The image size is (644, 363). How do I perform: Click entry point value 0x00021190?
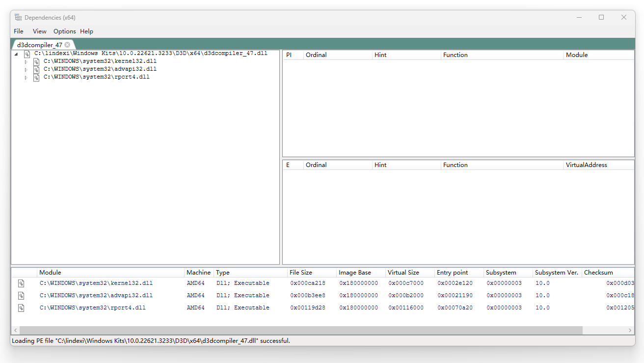coord(455,296)
